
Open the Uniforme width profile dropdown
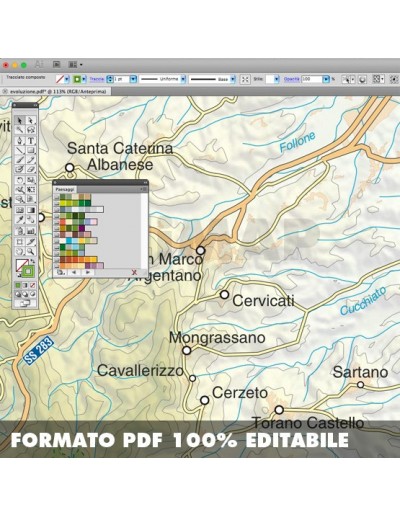pos(183,79)
